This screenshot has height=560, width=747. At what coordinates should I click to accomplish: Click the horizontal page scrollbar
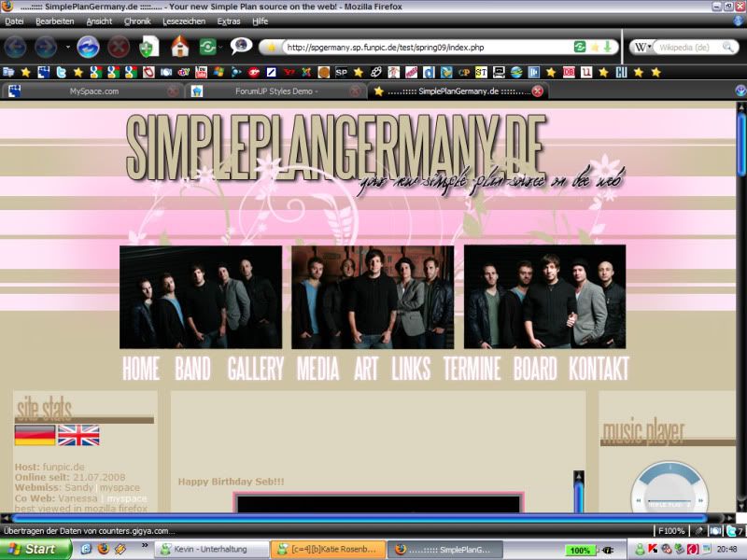coord(359,518)
